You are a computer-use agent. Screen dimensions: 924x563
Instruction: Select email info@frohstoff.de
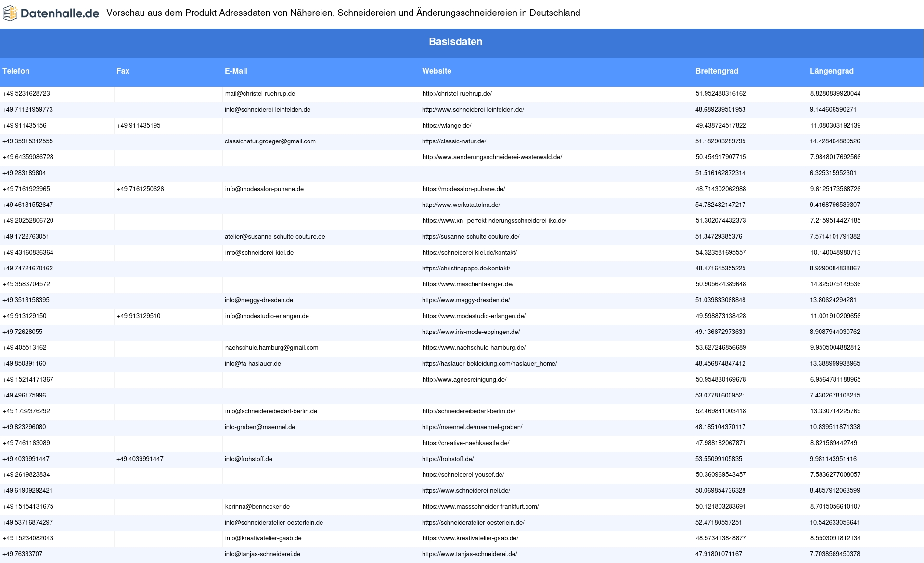pyautogui.click(x=248, y=459)
